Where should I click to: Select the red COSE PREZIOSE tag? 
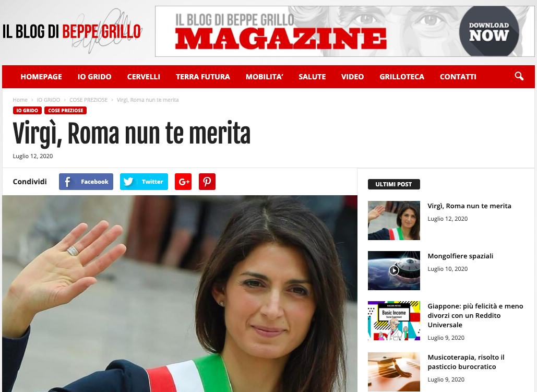(65, 110)
